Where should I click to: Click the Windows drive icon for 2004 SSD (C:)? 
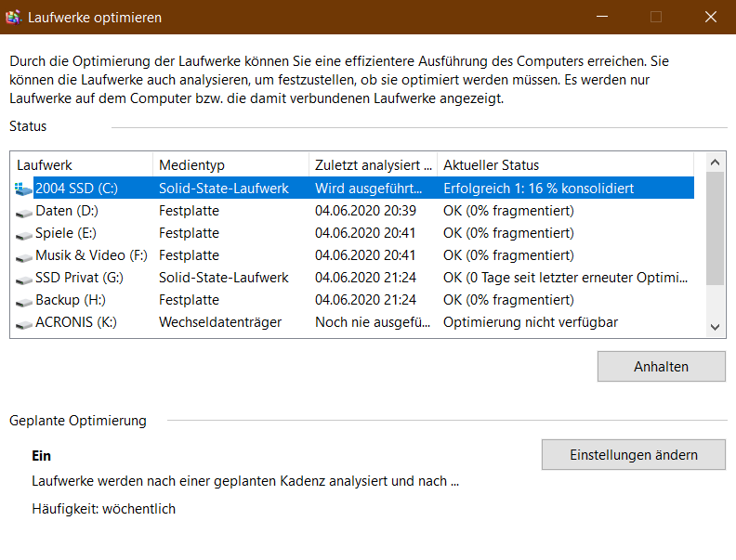coord(23,189)
